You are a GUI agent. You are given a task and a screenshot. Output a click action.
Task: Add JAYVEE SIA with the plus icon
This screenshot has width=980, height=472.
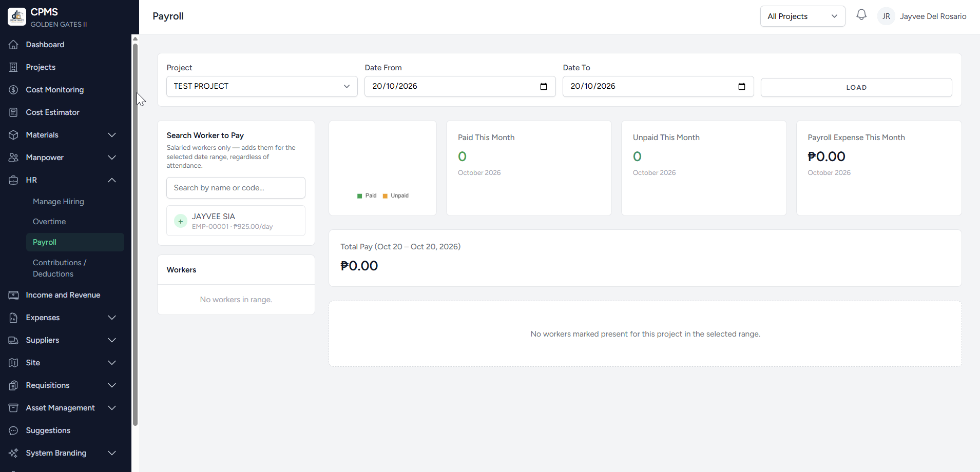tap(181, 221)
